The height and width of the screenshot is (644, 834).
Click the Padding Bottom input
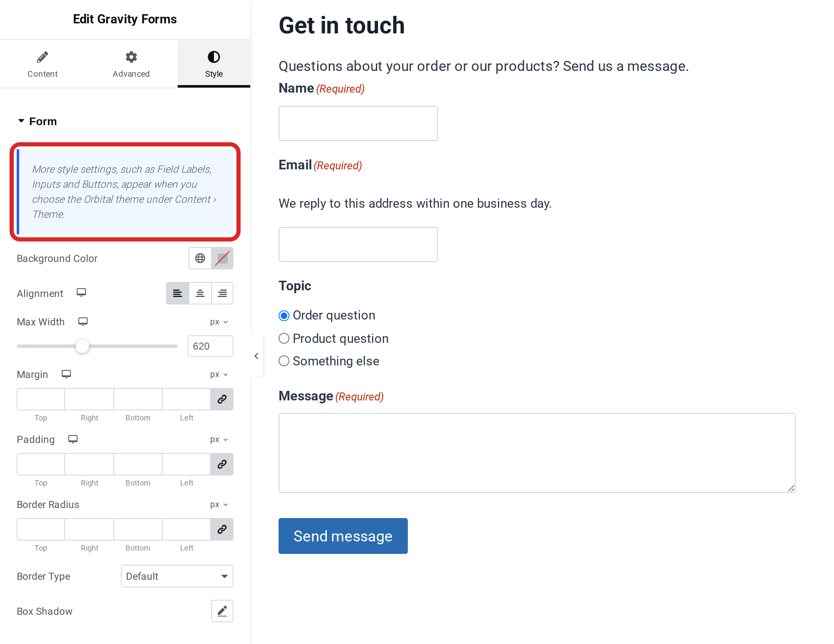coord(138,464)
